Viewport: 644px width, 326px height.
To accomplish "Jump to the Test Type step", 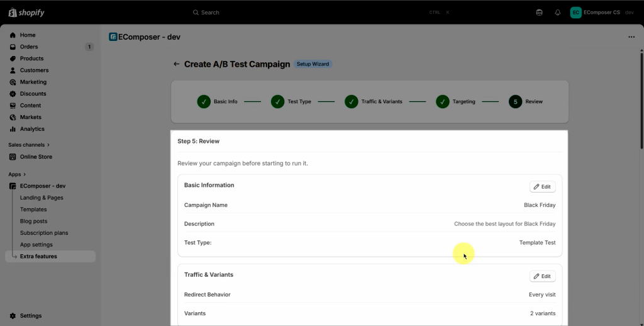I will [x=278, y=101].
